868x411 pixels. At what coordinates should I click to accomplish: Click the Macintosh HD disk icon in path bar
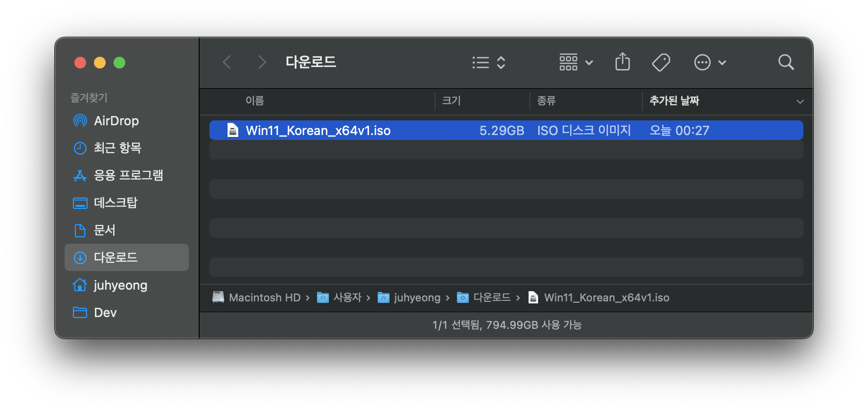(x=218, y=297)
